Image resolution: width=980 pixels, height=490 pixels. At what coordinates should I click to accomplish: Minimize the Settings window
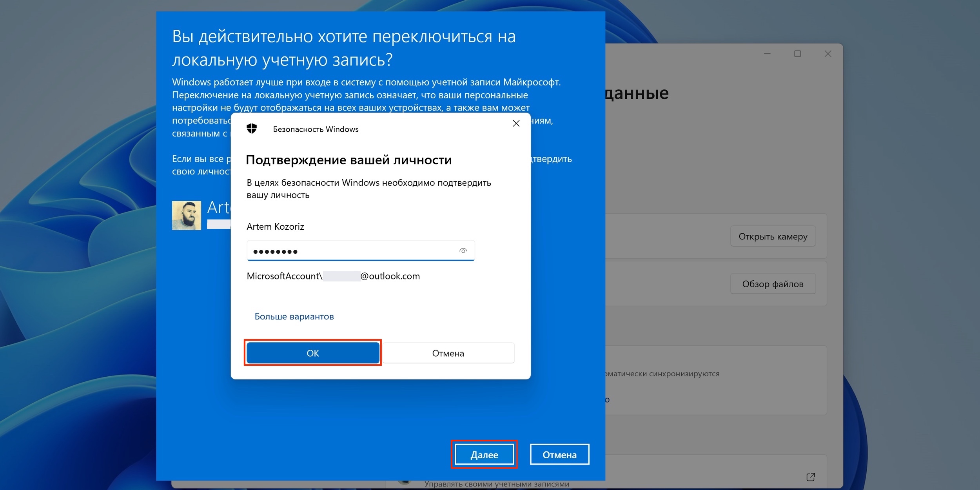pos(767,54)
